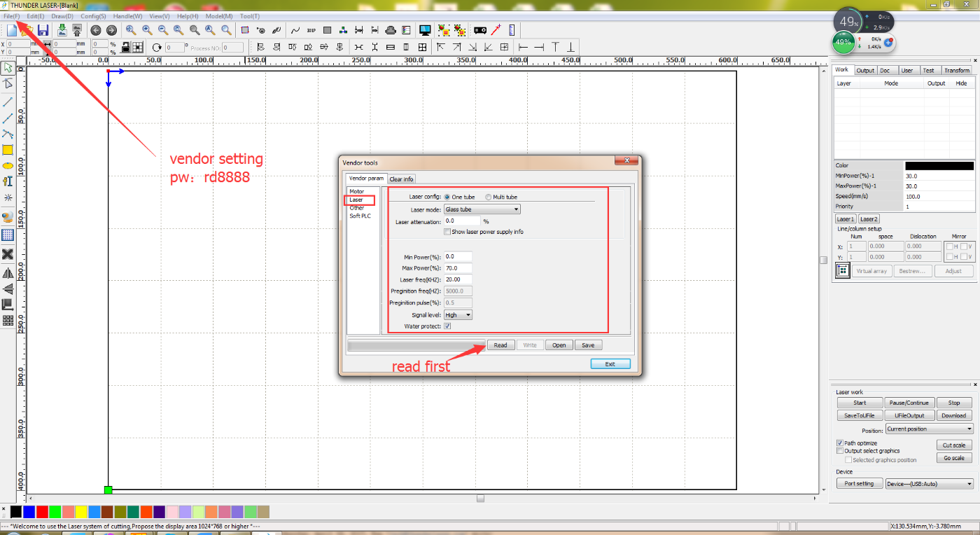The height and width of the screenshot is (535, 980).
Task: Click the Delete X tool in sidebar
Action: 8,254
